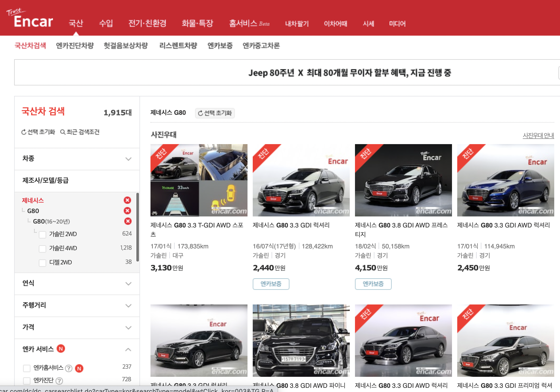Collapse the 엔카 서비스 section

click(x=128, y=349)
